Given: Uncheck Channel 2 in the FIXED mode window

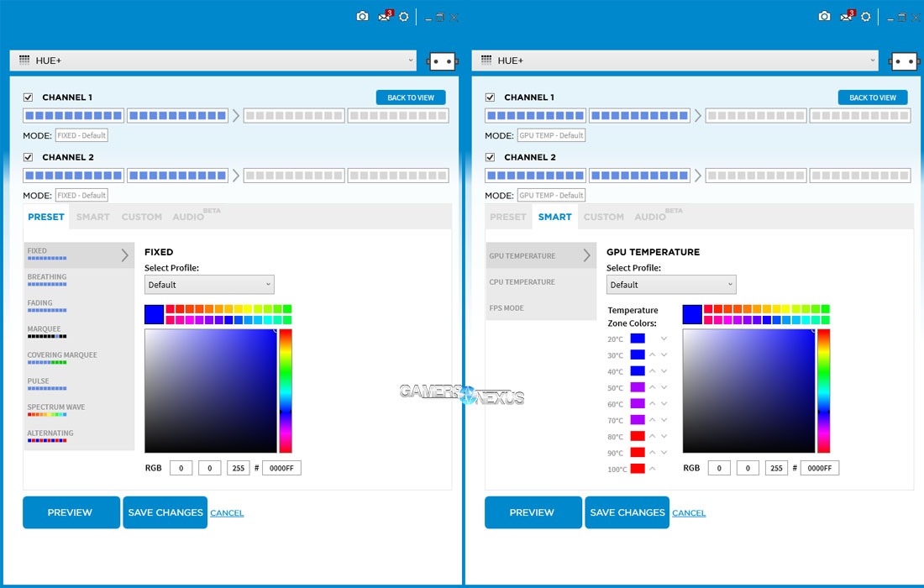Looking at the screenshot, I should click(29, 157).
